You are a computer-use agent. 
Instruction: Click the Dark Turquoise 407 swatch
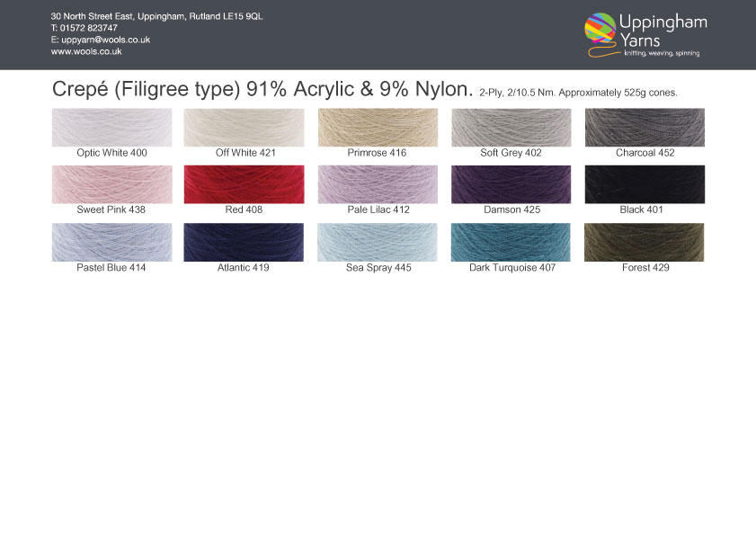[511, 242]
